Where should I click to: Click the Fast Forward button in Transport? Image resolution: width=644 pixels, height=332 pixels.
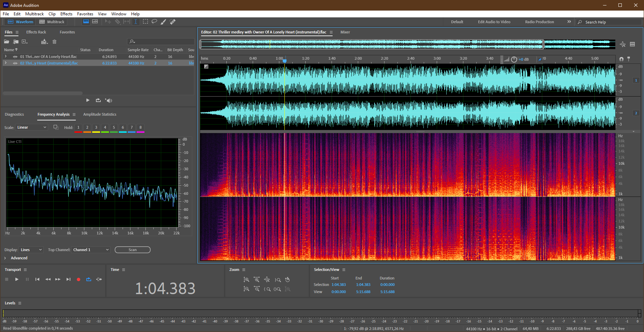[x=58, y=279]
